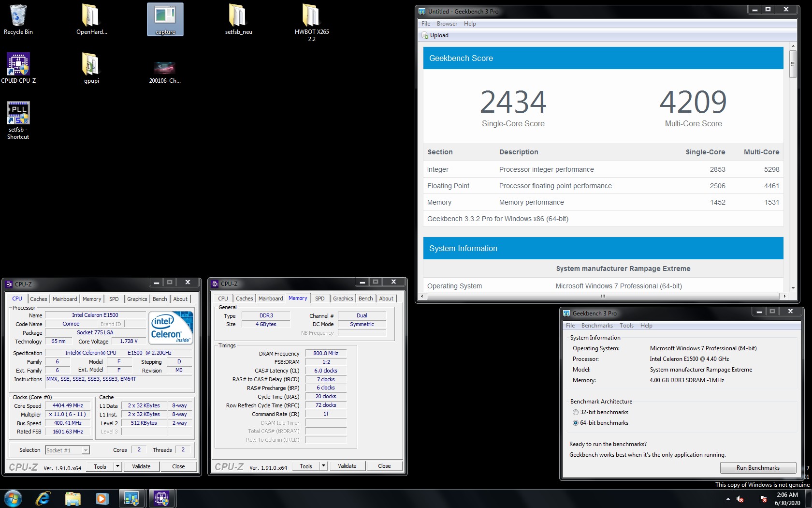This screenshot has height=508, width=812.
Task: Open the HWBOT X265 2.2 folder
Action: pos(312,22)
